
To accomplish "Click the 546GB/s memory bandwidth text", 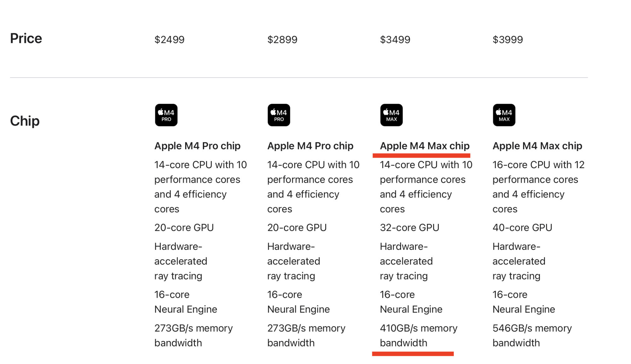I will click(532, 335).
